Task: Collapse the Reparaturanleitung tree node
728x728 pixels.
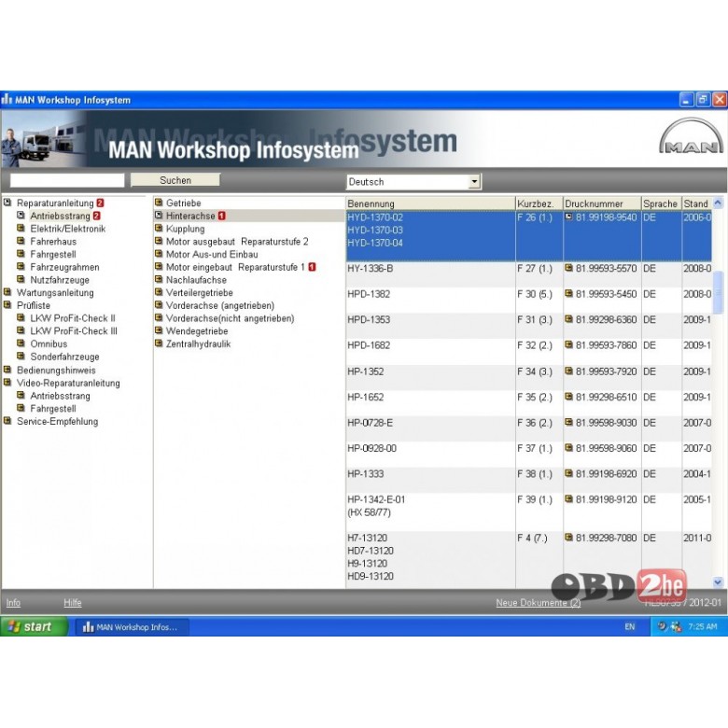Action: coord(7,203)
